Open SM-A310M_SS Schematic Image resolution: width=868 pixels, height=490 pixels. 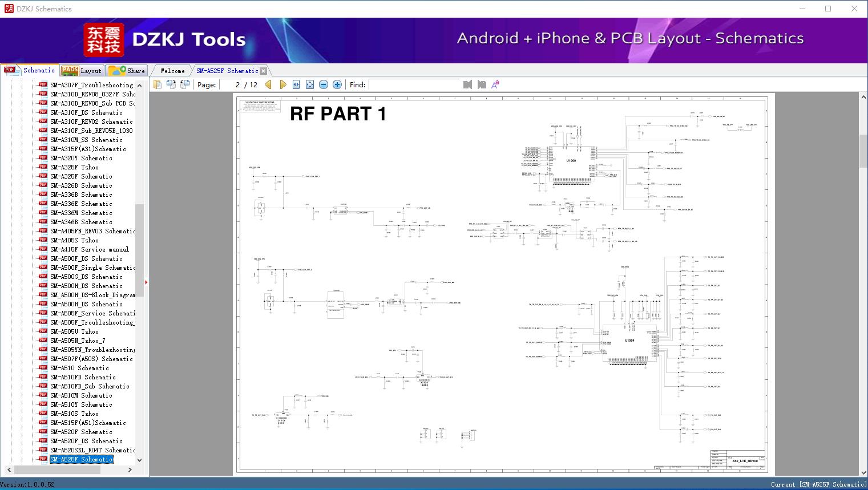click(x=86, y=140)
